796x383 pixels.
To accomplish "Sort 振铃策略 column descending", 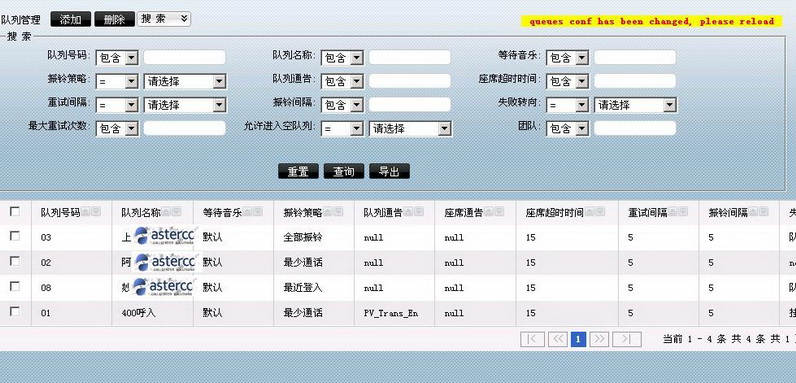I will 338,211.
